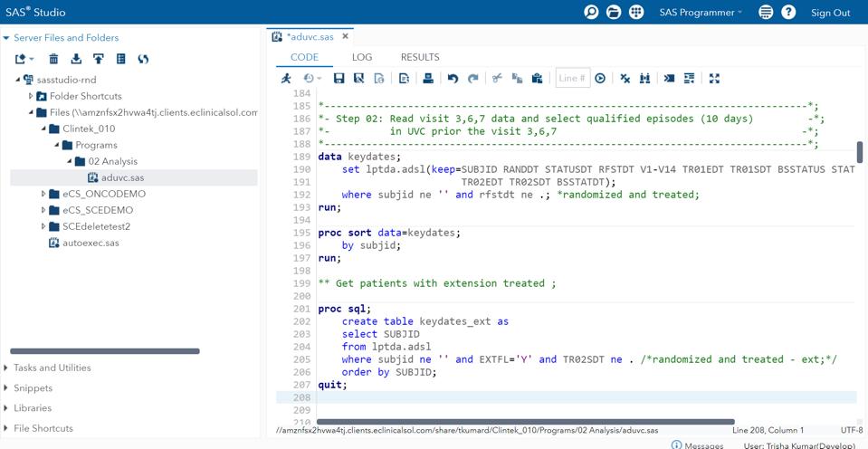This screenshot has height=449, width=868.
Task: Open the SAS Programmer perspective dropdown
Action: point(701,12)
